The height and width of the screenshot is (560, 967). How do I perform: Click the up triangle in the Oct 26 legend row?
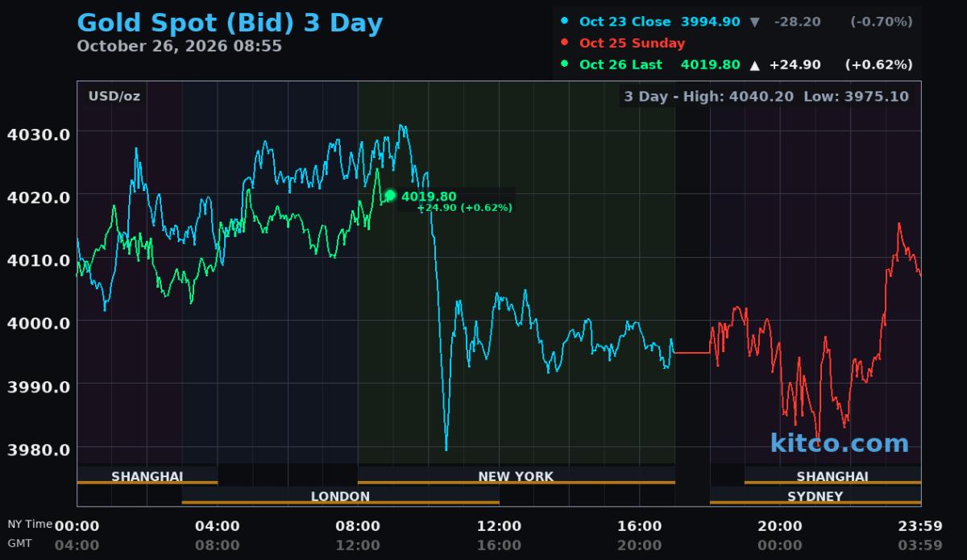(x=754, y=64)
